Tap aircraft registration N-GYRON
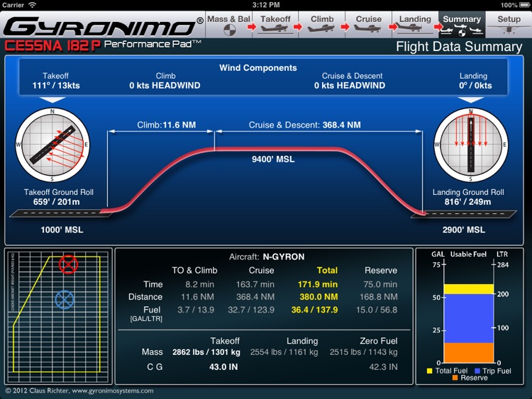This screenshot has width=532, height=399. pos(284,257)
